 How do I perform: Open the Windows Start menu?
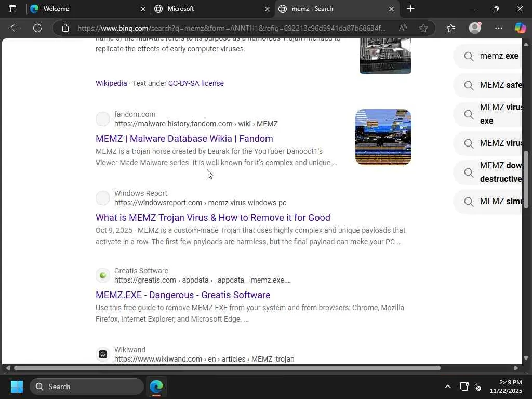click(x=17, y=387)
